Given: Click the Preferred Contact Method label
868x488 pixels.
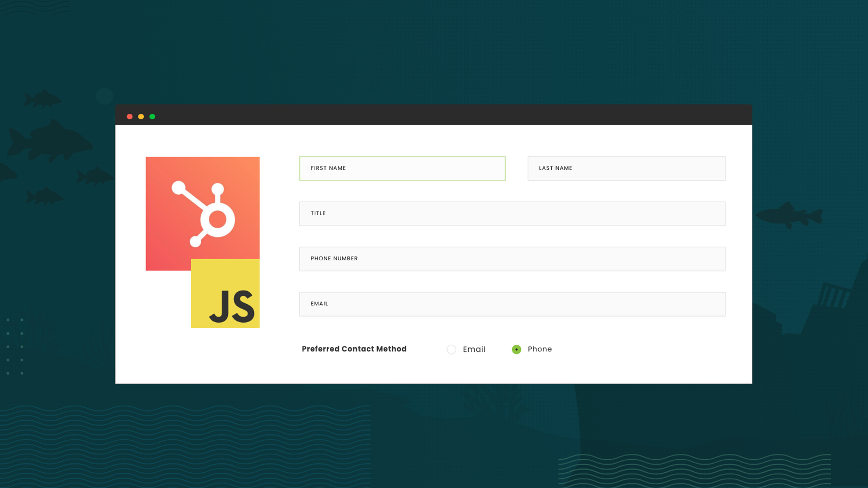Looking at the screenshot, I should pos(354,349).
